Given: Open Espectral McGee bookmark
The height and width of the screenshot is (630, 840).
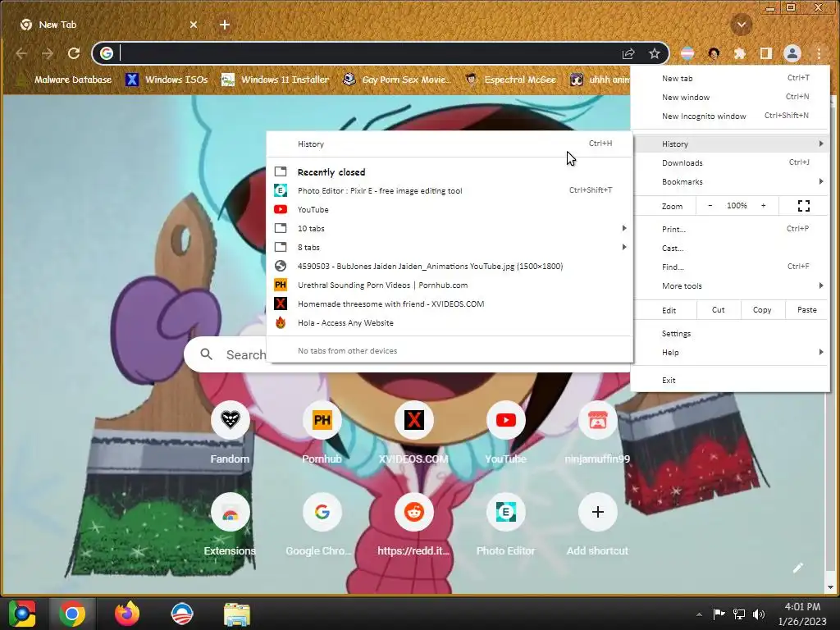Looking at the screenshot, I should click(x=510, y=80).
